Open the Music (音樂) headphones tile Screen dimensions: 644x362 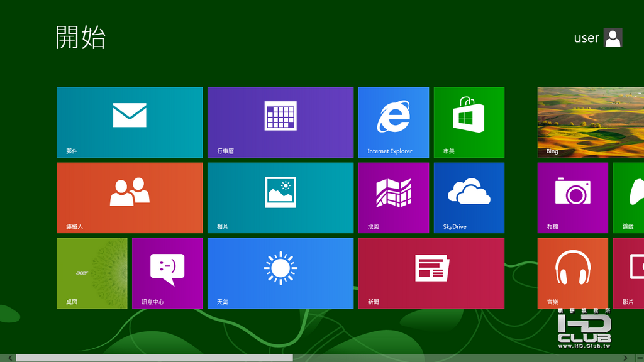pyautogui.click(x=573, y=273)
